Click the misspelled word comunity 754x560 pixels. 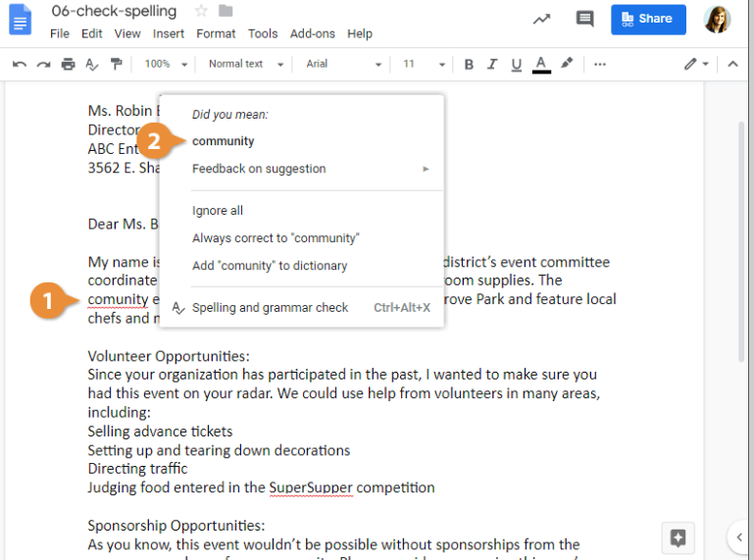coord(118,299)
